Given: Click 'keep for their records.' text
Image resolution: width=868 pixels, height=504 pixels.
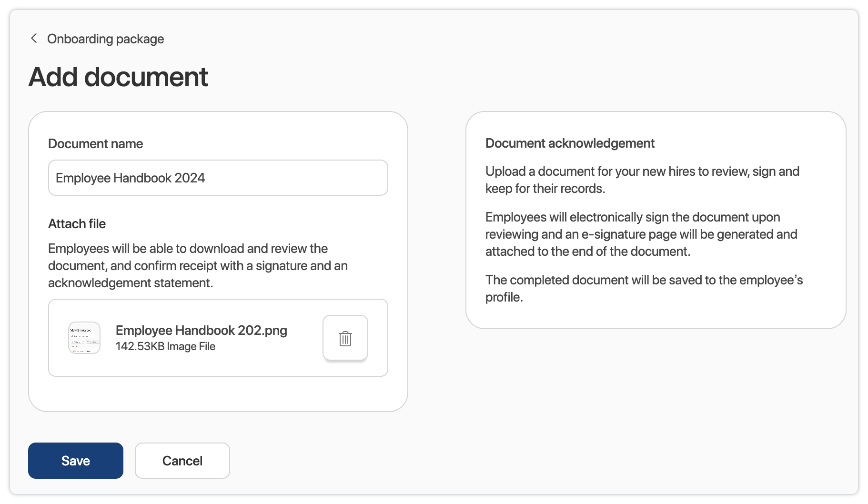Looking at the screenshot, I should click(x=545, y=188).
